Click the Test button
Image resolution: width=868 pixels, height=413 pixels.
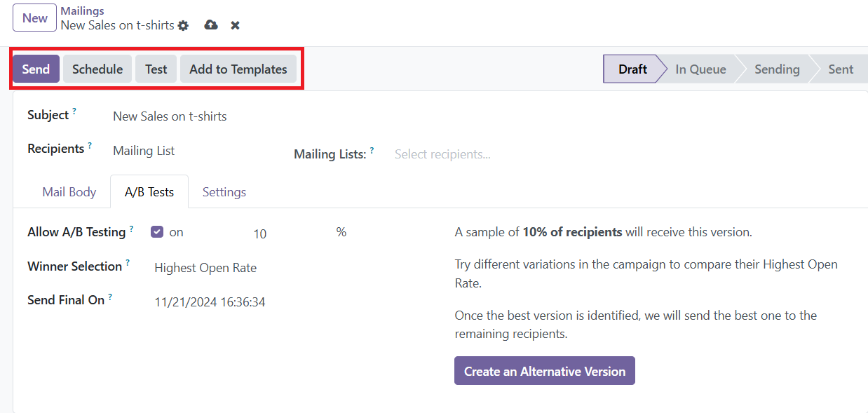(x=156, y=69)
